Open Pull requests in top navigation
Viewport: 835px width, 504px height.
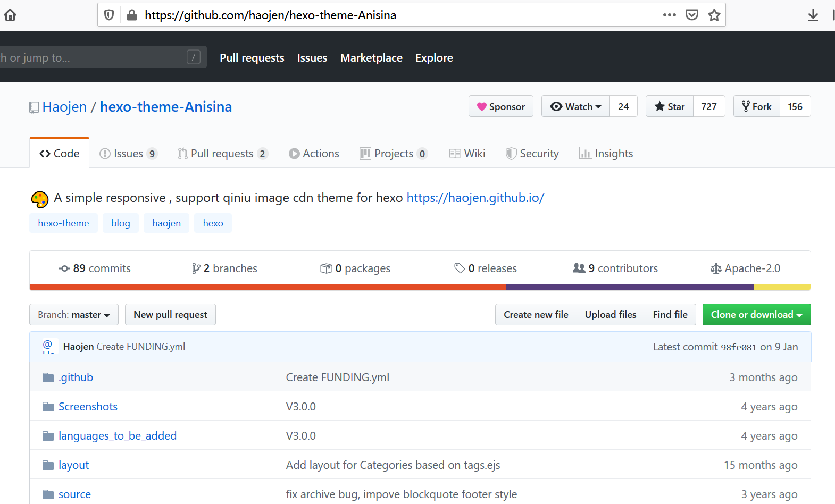pos(252,58)
